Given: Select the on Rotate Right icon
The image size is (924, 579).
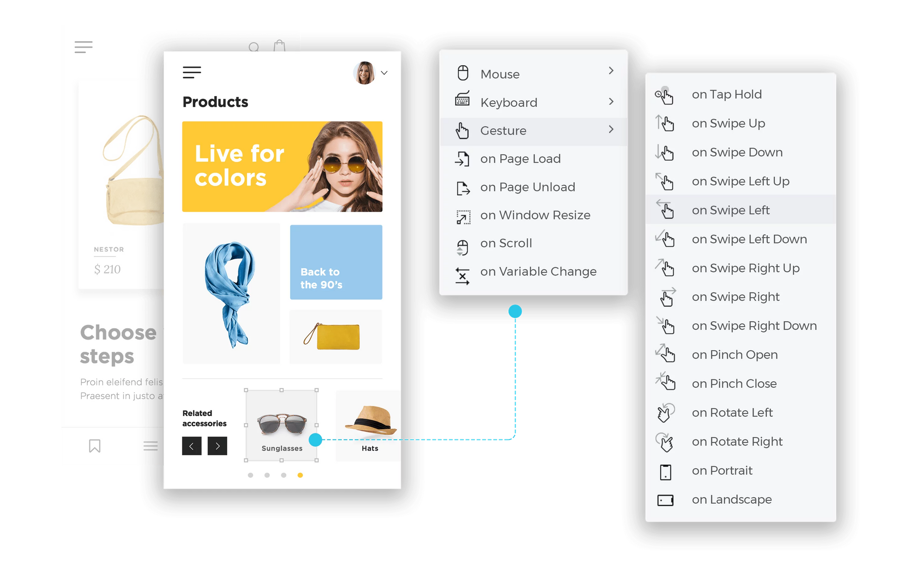Looking at the screenshot, I should pos(664,441).
